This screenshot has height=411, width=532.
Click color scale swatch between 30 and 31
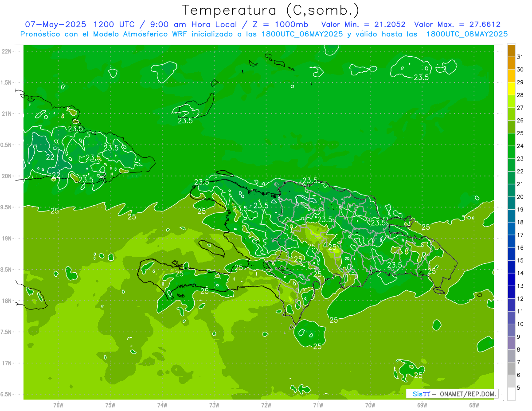click(511, 63)
